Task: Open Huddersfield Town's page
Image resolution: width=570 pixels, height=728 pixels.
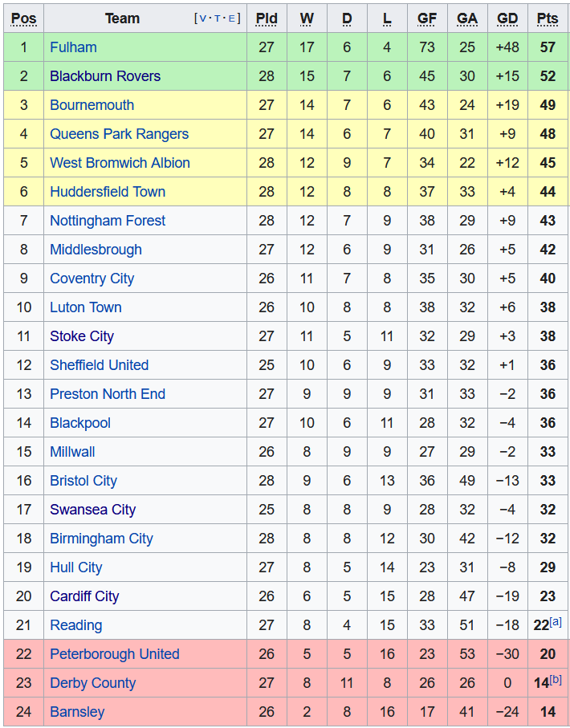Action: click(108, 192)
